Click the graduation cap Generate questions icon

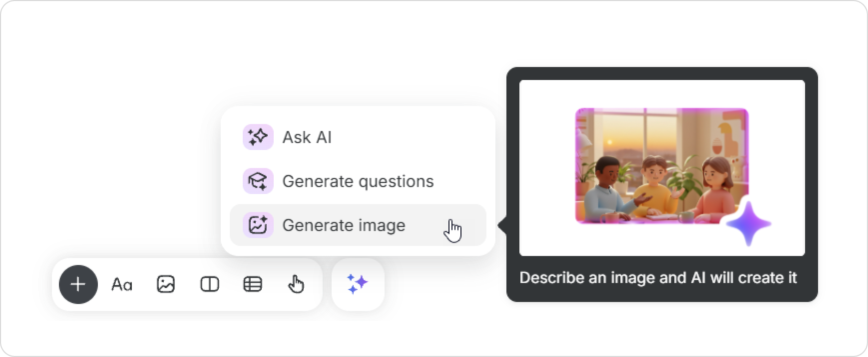click(258, 181)
